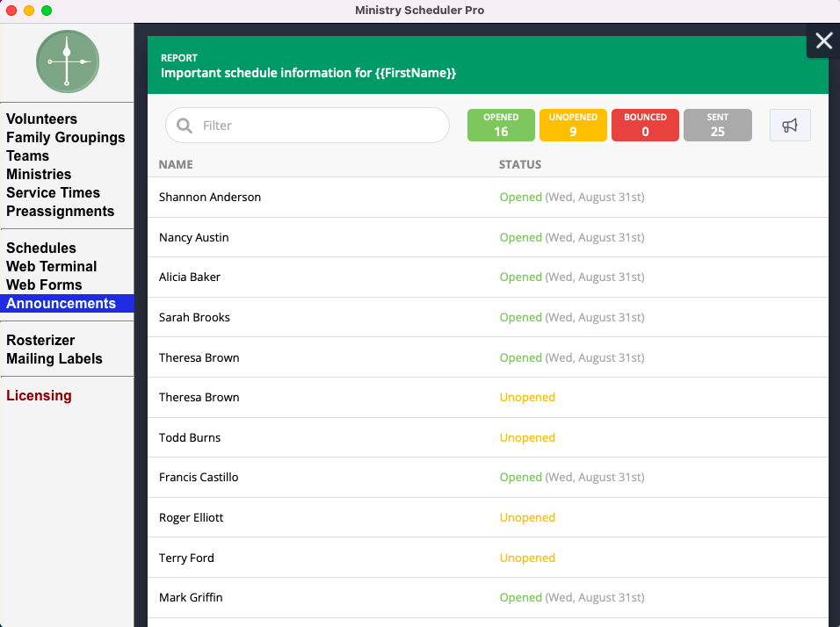Filter by Unopened status badge
Screen dimensions: 840x627
point(573,125)
